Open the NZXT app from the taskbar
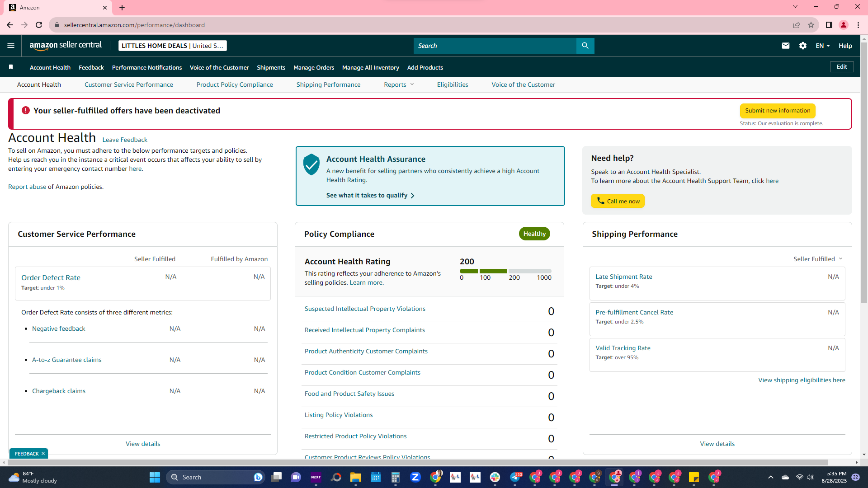 [x=316, y=477]
